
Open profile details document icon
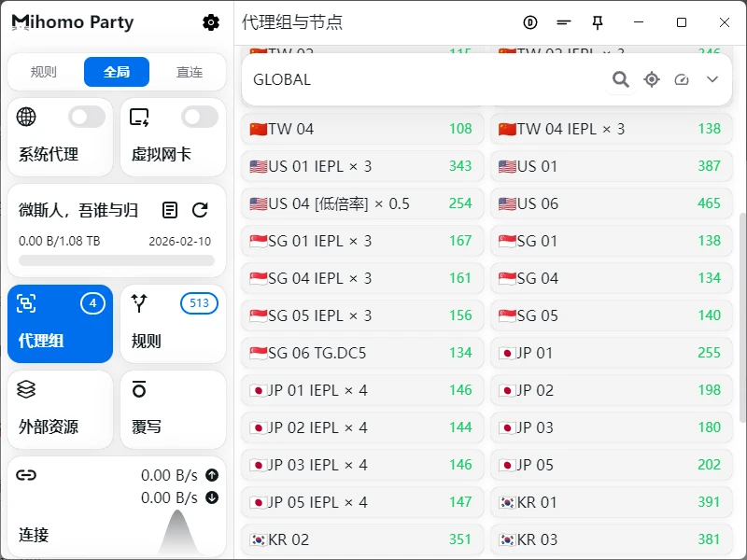[170, 210]
